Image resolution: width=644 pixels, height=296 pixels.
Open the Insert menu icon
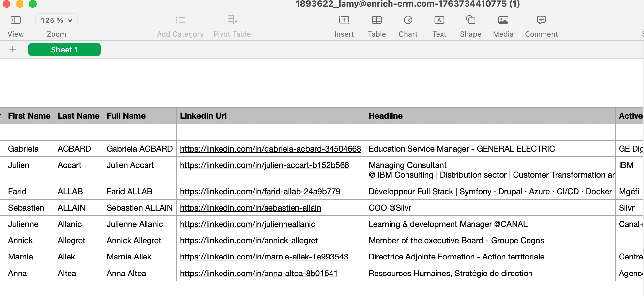tap(344, 20)
